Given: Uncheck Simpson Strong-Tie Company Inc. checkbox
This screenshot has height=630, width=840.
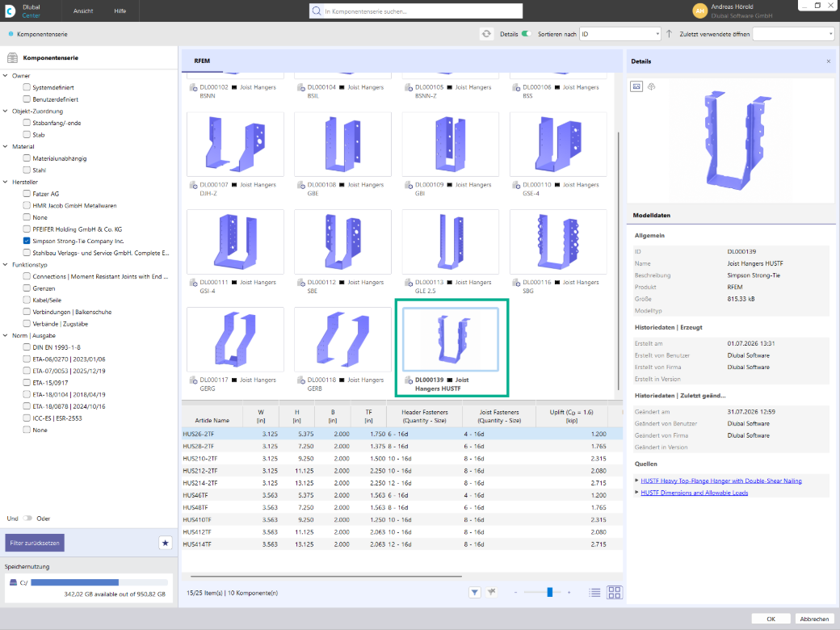Looking at the screenshot, I should coord(26,241).
